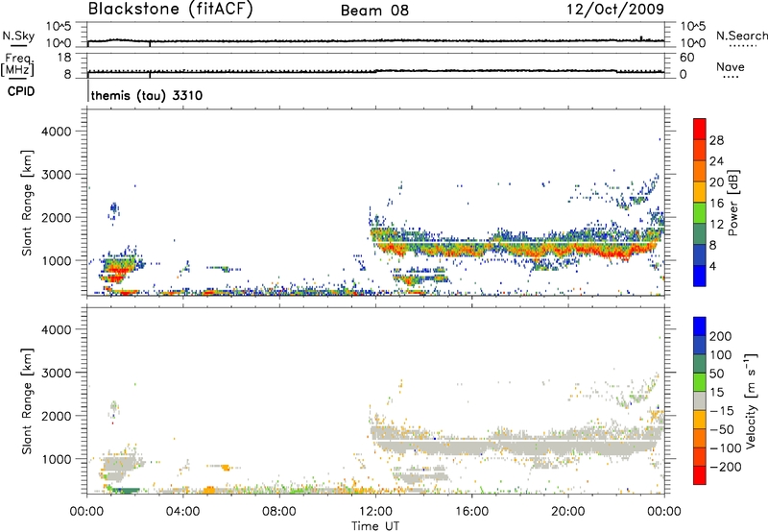This screenshot has height=532, width=768.
Task: Click the 2000 tick of the velocity panel
Action: tap(57, 416)
